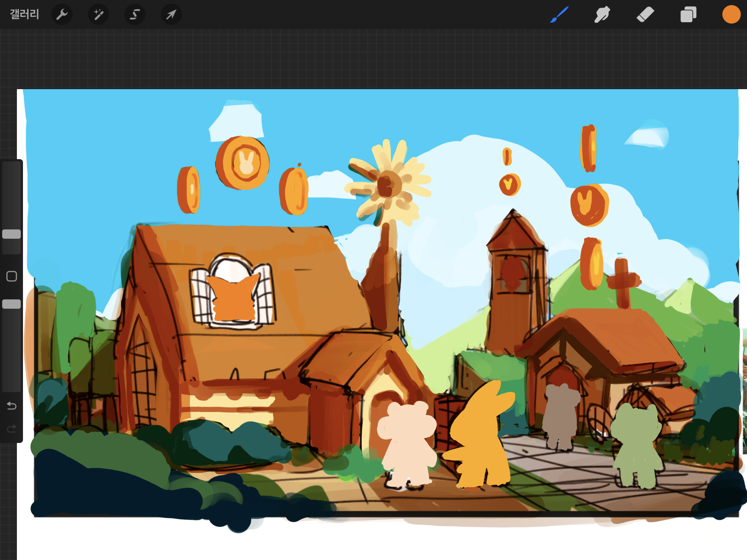Select the Smudge finger tool

602,14
